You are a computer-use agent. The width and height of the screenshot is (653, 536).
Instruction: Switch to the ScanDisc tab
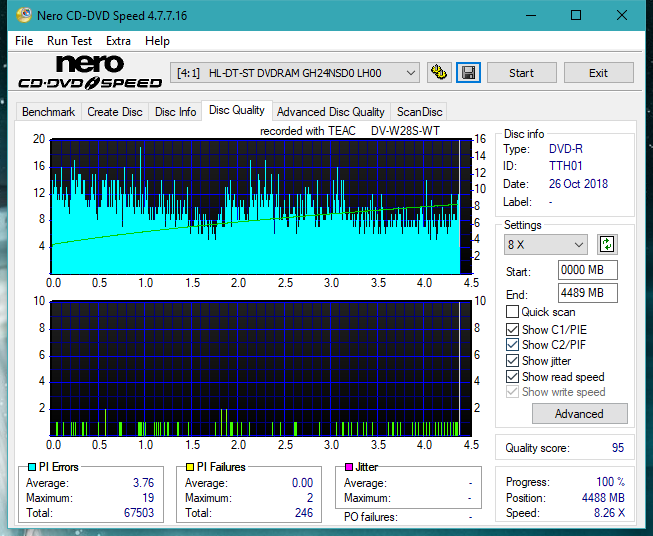tap(419, 112)
